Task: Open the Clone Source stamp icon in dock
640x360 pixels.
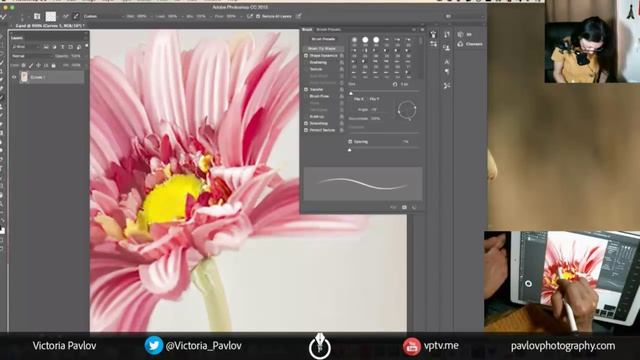Action: [447, 48]
